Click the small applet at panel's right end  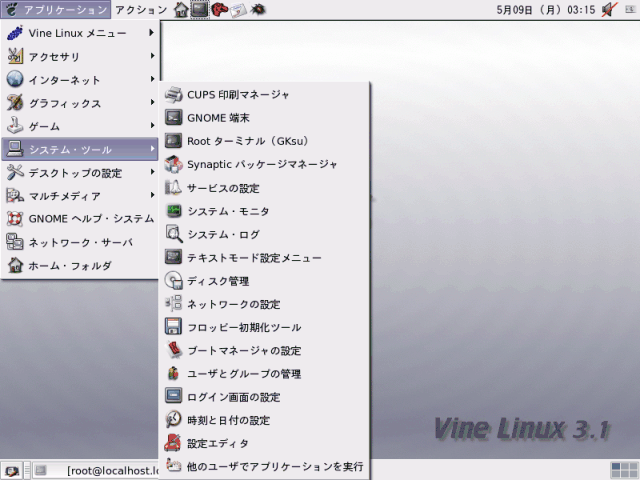pos(631,9)
